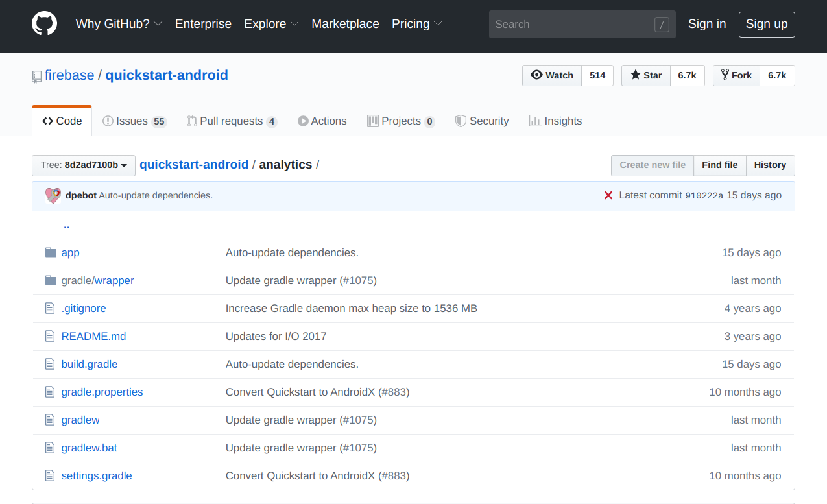Switch to the Issues tab

tap(135, 121)
